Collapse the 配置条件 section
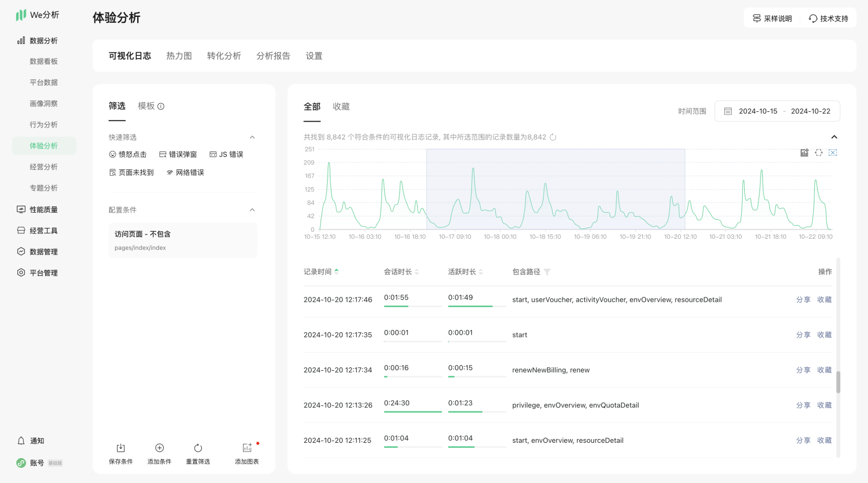Viewport: 868px width, 483px height. point(252,210)
